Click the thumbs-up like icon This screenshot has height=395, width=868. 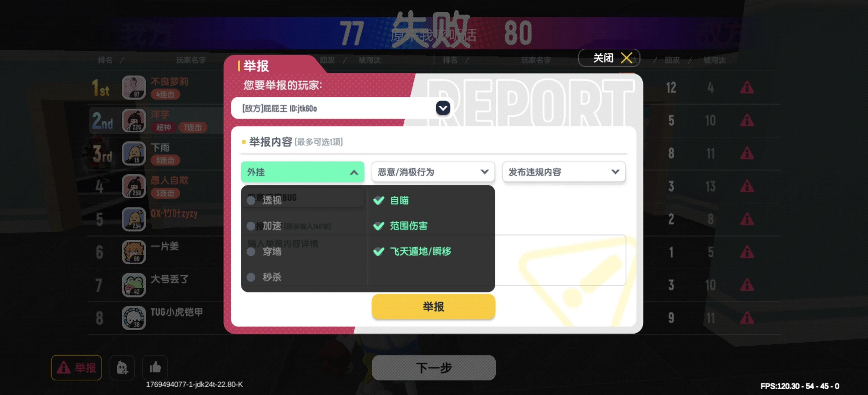pyautogui.click(x=155, y=367)
